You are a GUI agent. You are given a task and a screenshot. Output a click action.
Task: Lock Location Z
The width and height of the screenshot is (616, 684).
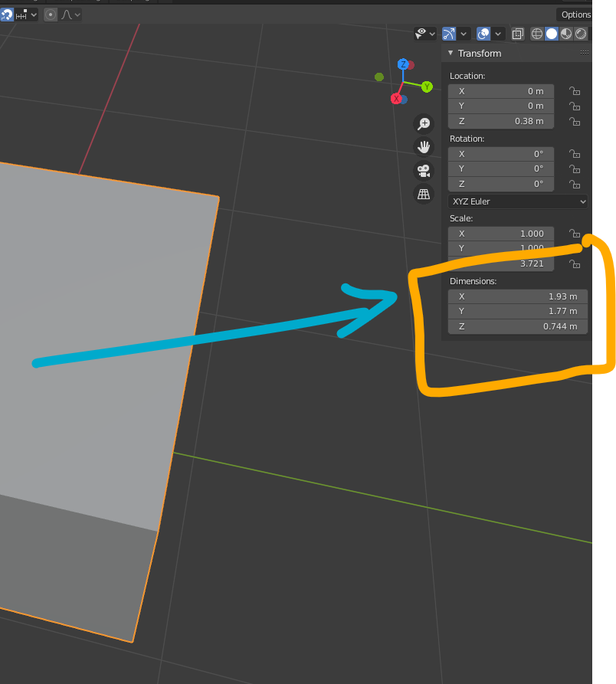[x=575, y=121]
